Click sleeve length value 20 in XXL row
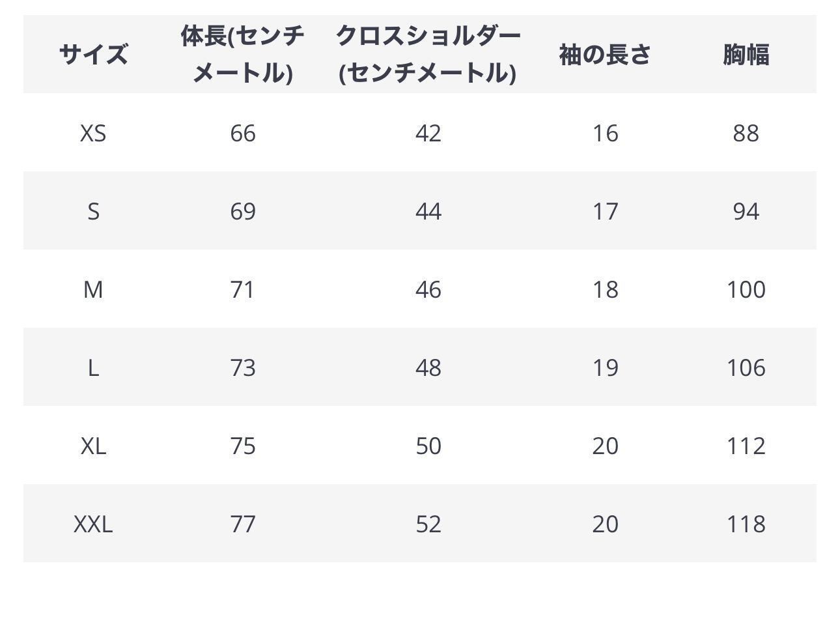This screenshot has width=840, height=630. (605, 524)
